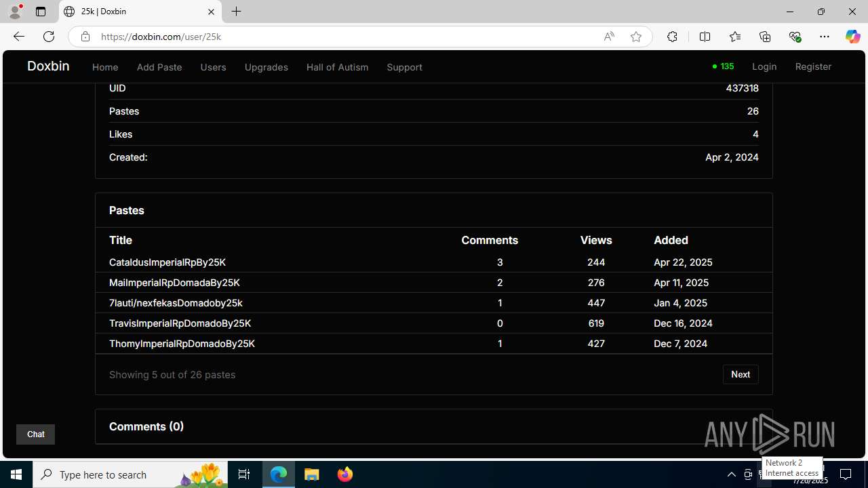868x488 pixels.
Task: Click the Comments (0) heading
Action: (x=146, y=426)
